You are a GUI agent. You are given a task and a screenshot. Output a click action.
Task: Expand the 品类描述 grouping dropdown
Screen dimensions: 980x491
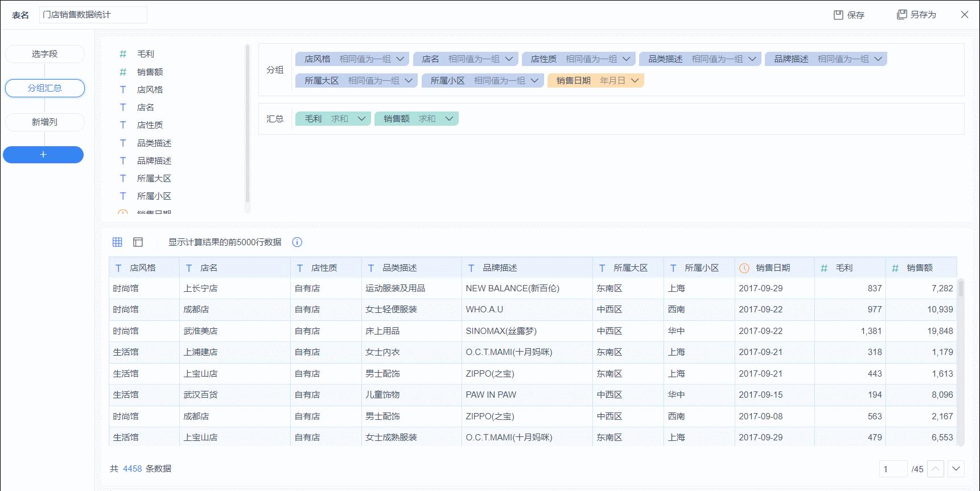coord(752,59)
